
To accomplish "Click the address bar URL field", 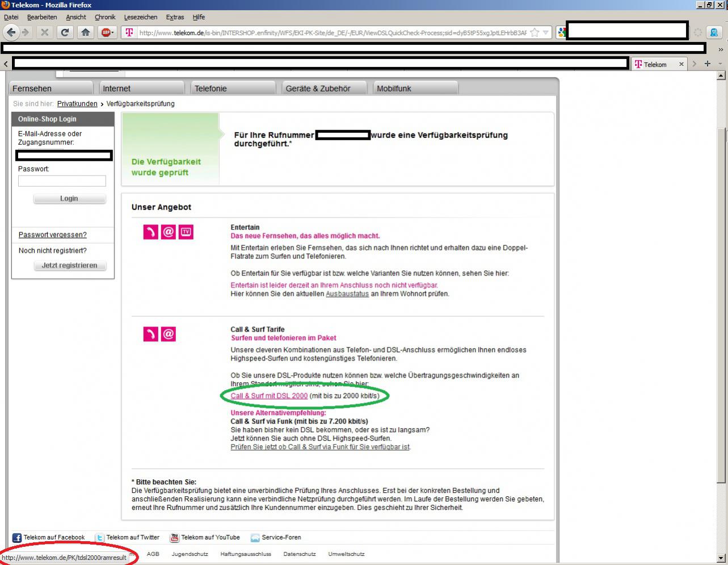I will pyautogui.click(x=333, y=32).
